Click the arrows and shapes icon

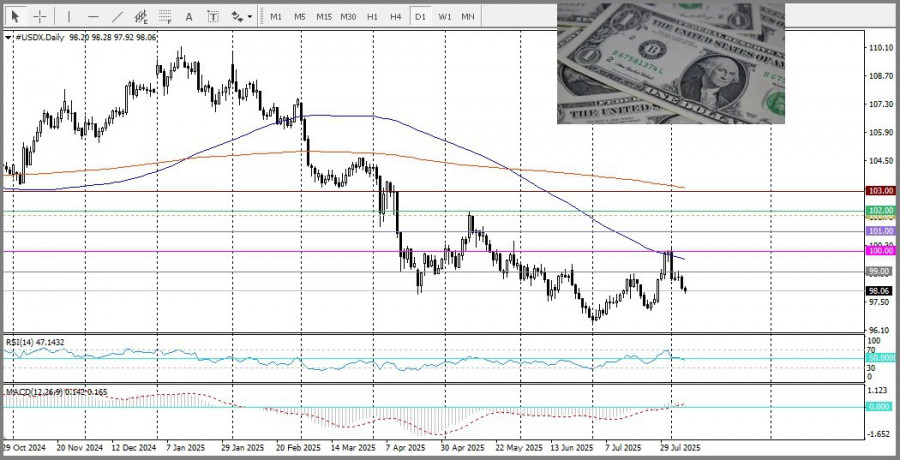click(237, 17)
